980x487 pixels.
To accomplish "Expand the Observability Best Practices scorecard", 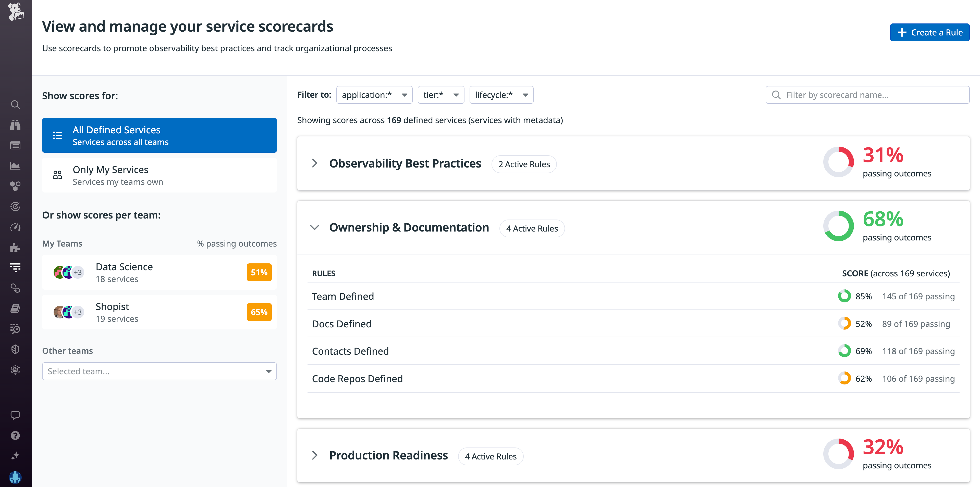I will point(315,163).
